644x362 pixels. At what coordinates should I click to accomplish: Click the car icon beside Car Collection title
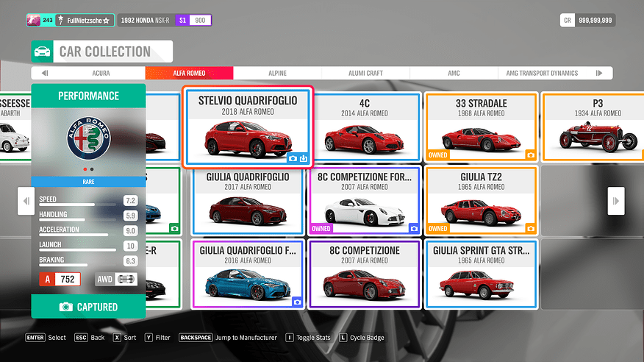(x=43, y=52)
